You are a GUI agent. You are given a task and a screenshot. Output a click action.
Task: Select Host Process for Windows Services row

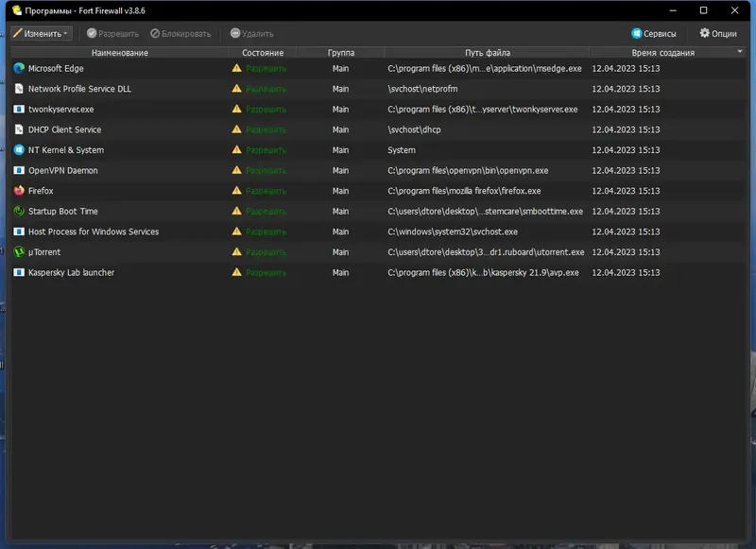378,232
